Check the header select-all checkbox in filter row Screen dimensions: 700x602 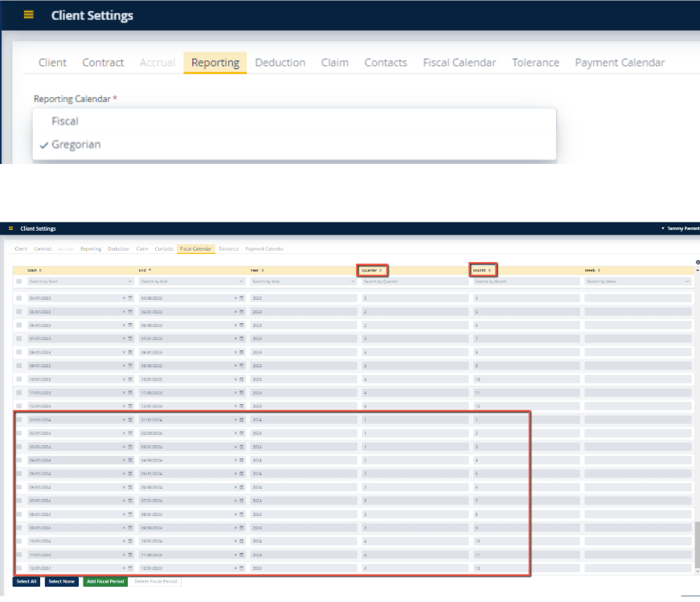[19, 282]
